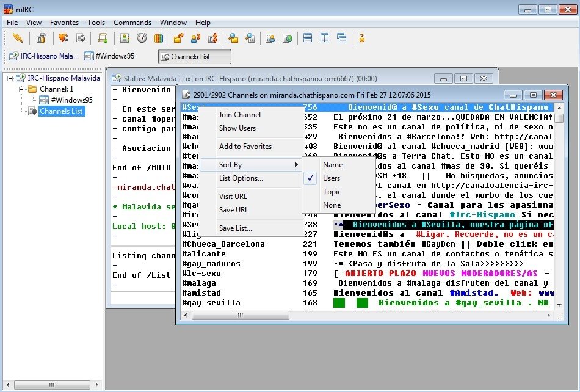Click tree bar scroll-right arrow
The width and height of the screenshot is (580, 392).
click(97, 385)
